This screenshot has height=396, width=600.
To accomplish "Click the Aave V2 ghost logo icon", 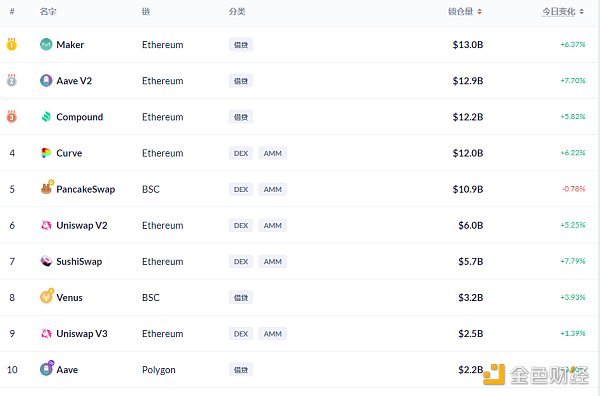I will [46, 81].
